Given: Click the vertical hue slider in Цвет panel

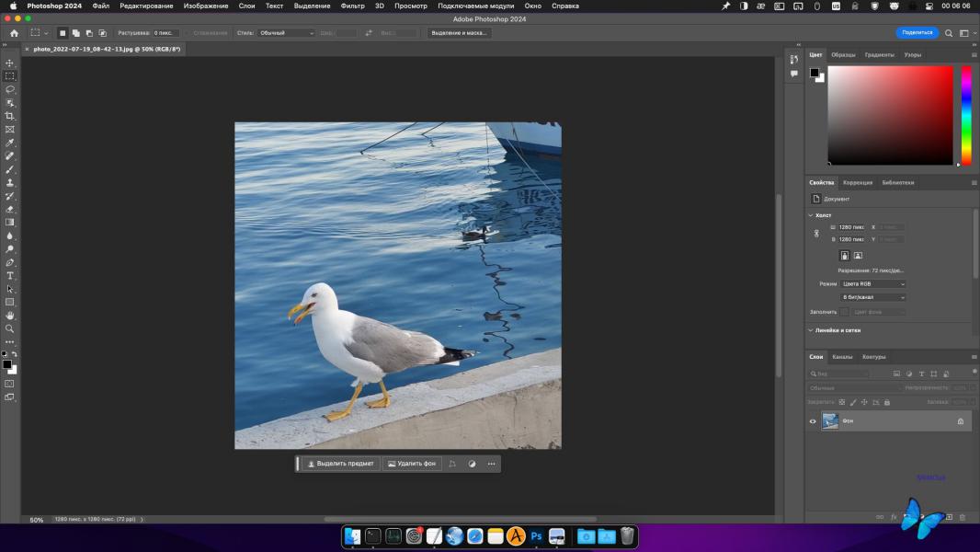Looking at the screenshot, I should [966, 115].
